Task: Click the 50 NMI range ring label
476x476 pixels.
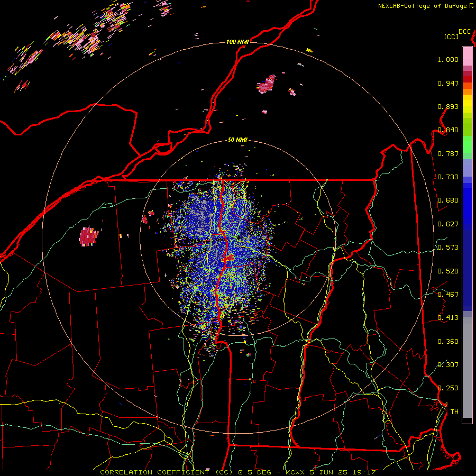Action: click(x=237, y=140)
